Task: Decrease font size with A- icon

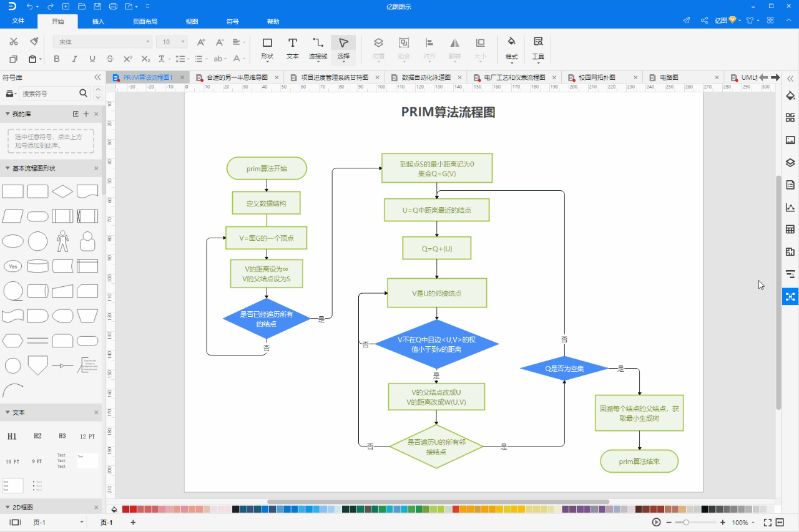Action: pyautogui.click(x=220, y=42)
